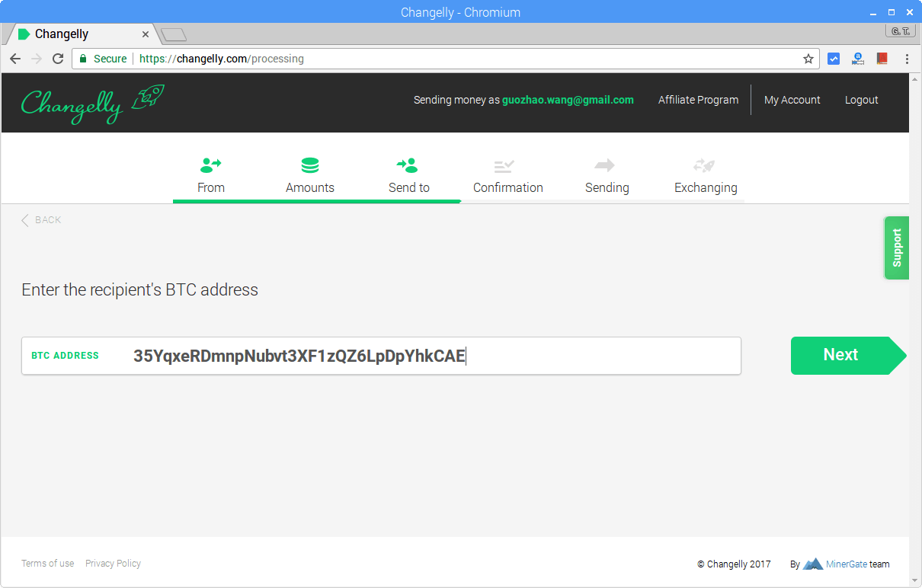Open the Support side tab
The image size is (922, 588).
(x=896, y=248)
